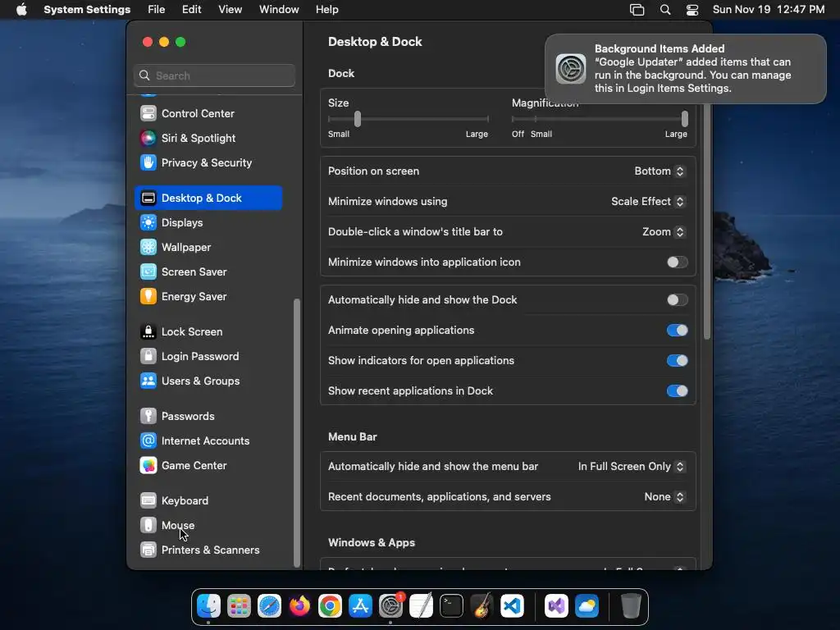Click the Dock Magnification slider handle
This screenshot has width=840, height=630.
[685, 119]
